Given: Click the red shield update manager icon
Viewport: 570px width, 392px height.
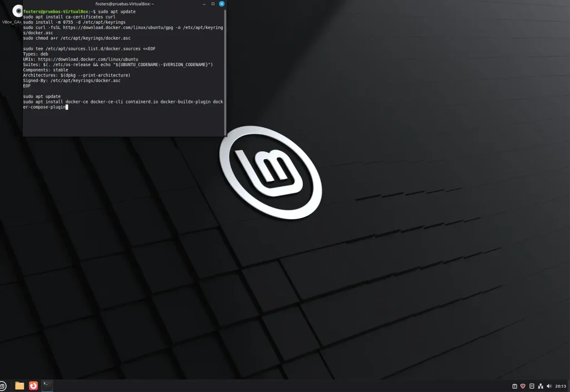Looking at the screenshot, I should [x=523, y=386].
